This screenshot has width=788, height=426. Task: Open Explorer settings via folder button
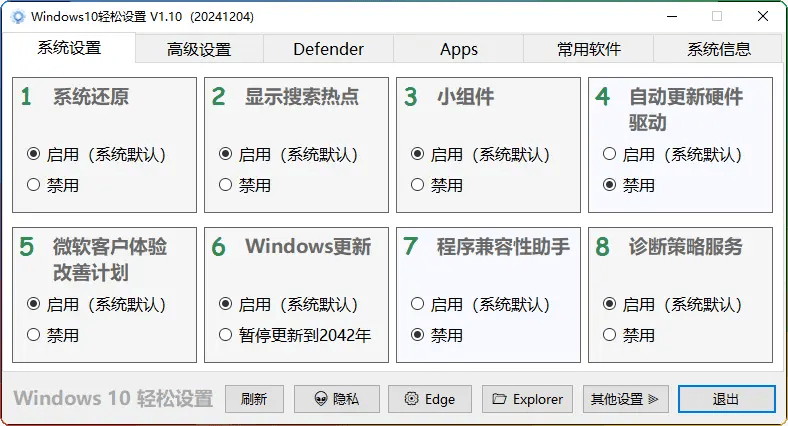[x=528, y=399]
